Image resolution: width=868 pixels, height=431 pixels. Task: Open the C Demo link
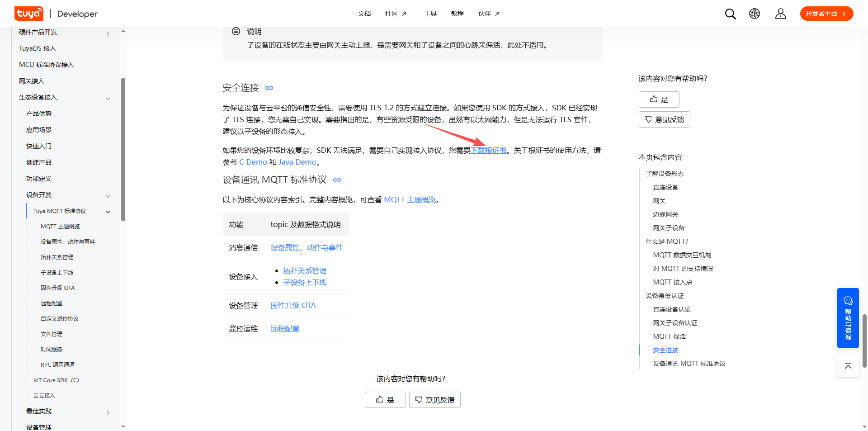(253, 162)
